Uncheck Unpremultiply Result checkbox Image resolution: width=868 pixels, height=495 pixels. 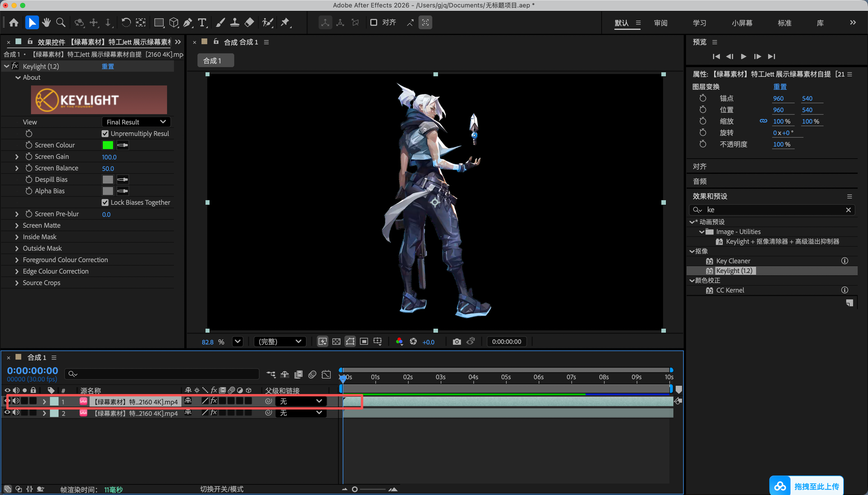tap(105, 134)
